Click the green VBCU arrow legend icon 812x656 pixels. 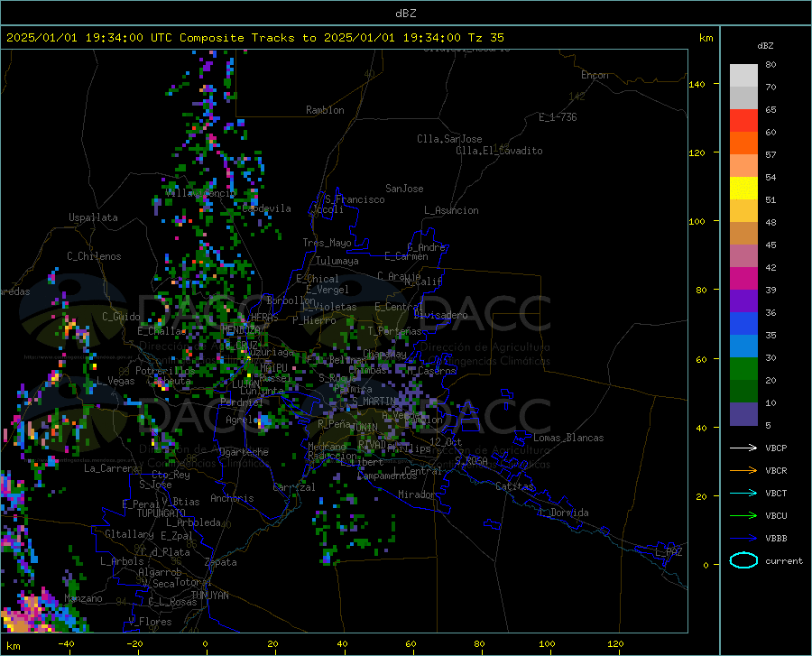(x=743, y=515)
